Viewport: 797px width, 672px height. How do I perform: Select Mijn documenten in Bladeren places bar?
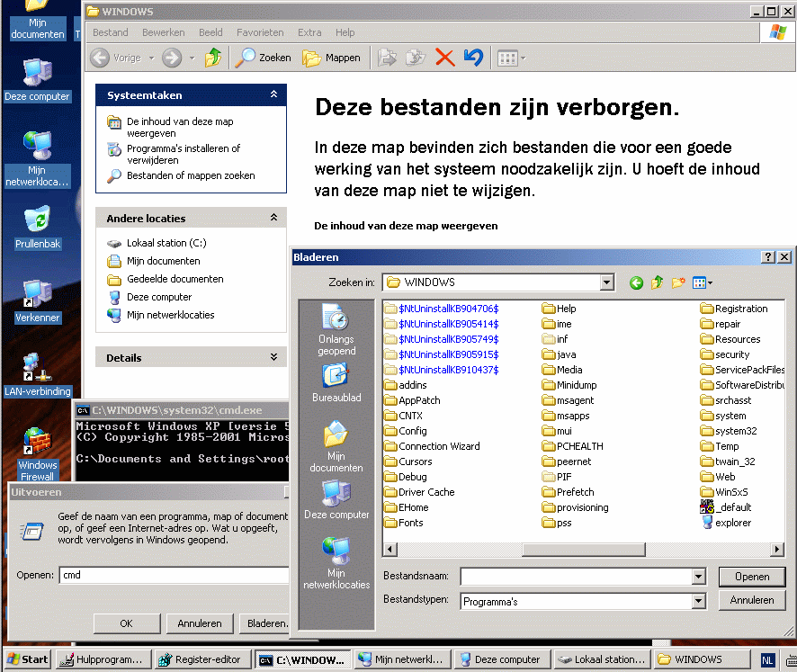pyautogui.click(x=336, y=447)
